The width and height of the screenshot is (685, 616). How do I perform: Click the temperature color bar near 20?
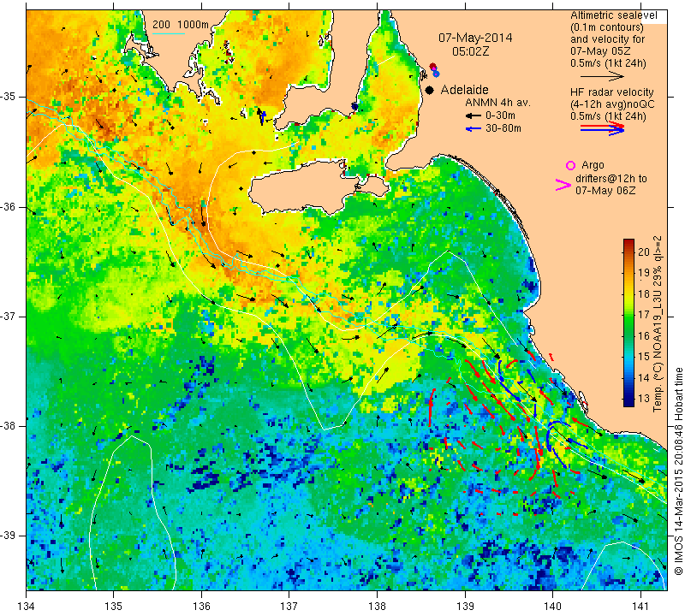pos(628,252)
